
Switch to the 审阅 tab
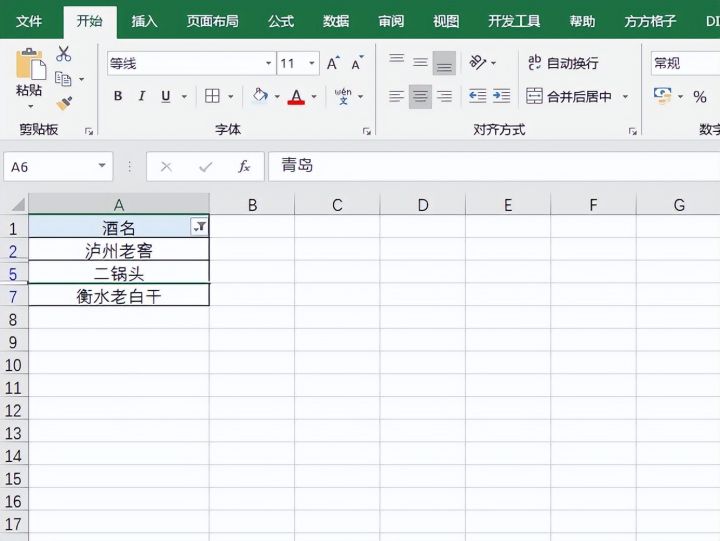391,21
